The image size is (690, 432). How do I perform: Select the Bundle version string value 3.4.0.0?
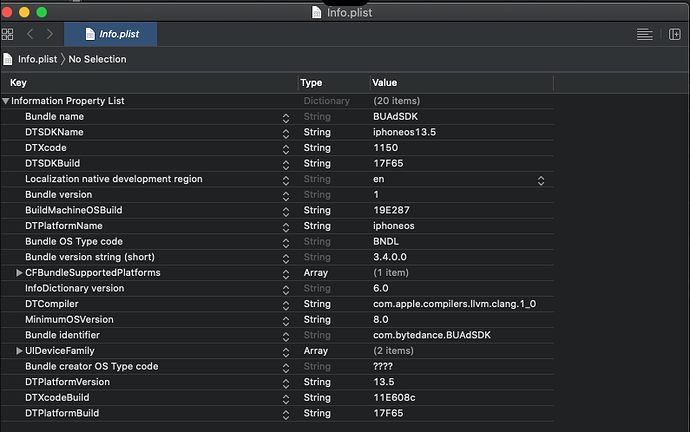[390, 257]
